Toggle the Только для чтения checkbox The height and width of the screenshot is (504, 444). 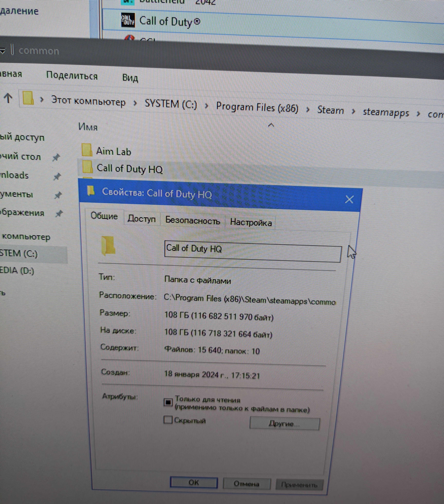pos(168,402)
